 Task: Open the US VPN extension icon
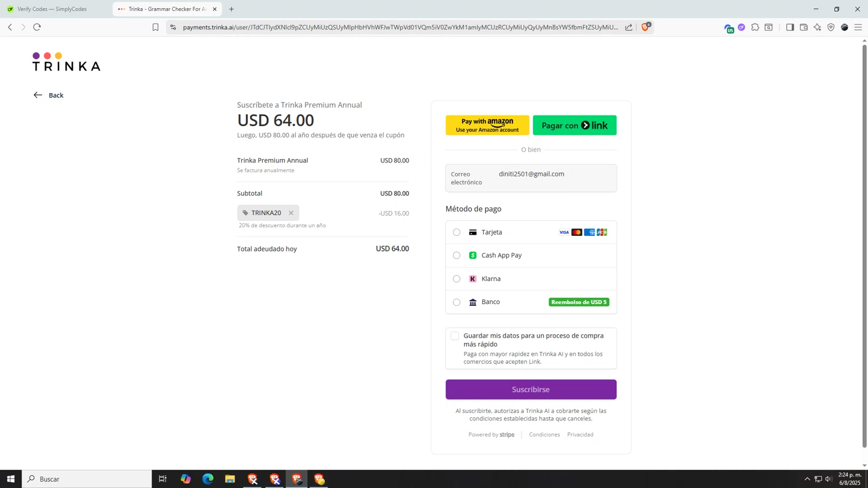(729, 28)
